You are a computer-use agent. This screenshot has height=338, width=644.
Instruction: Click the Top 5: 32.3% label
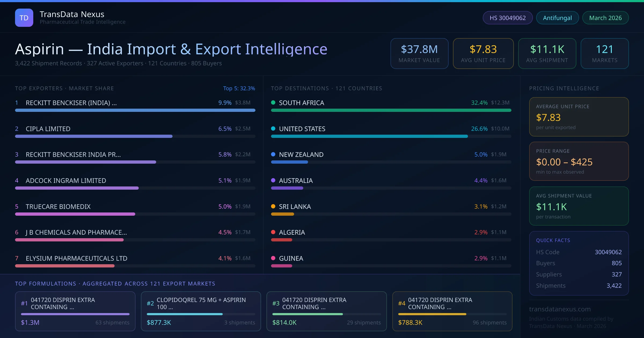coord(239,88)
